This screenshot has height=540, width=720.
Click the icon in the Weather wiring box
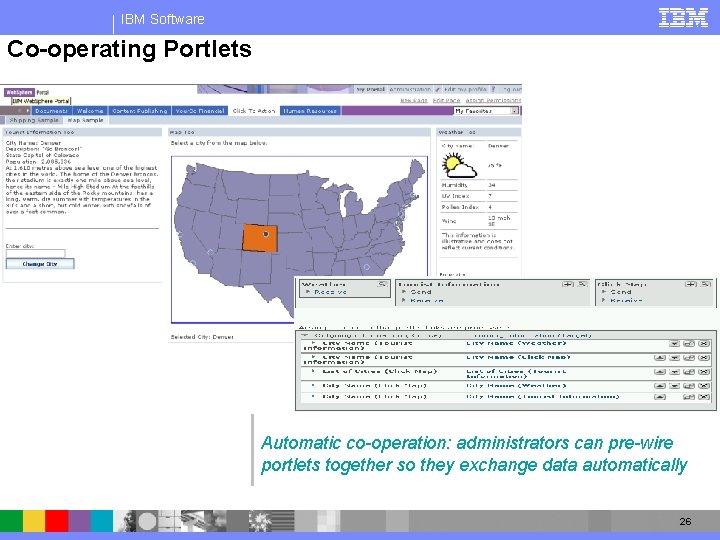[x=382, y=284]
